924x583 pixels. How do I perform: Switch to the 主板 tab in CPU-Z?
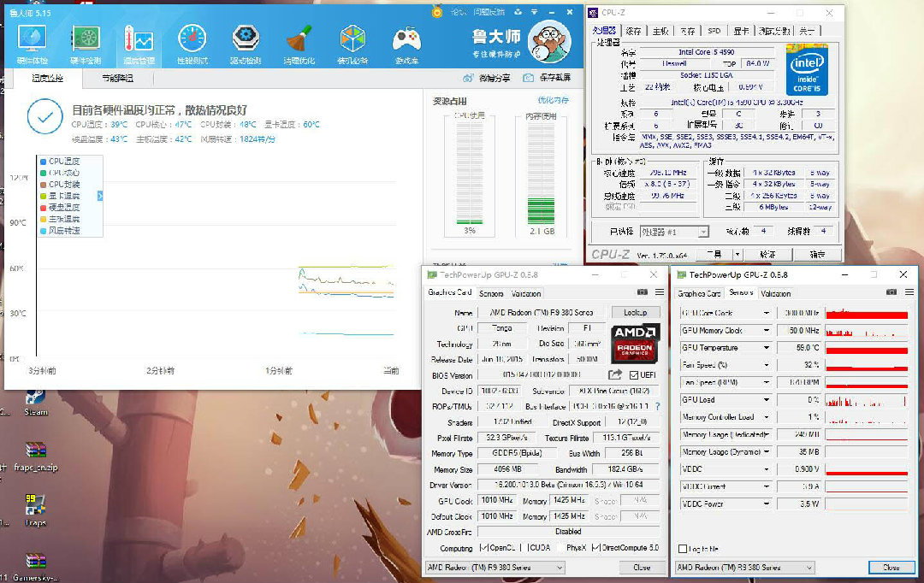pos(661,32)
